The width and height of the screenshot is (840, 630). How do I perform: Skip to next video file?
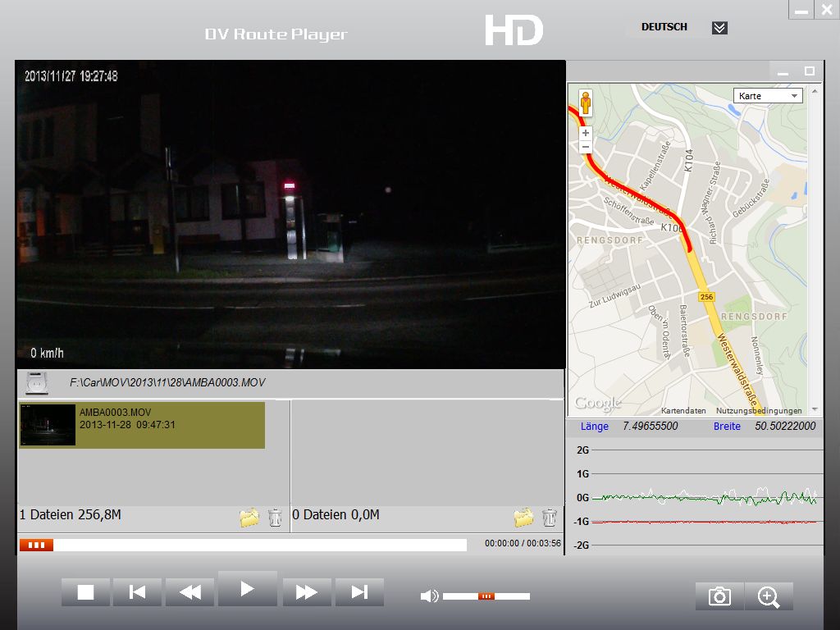358,592
